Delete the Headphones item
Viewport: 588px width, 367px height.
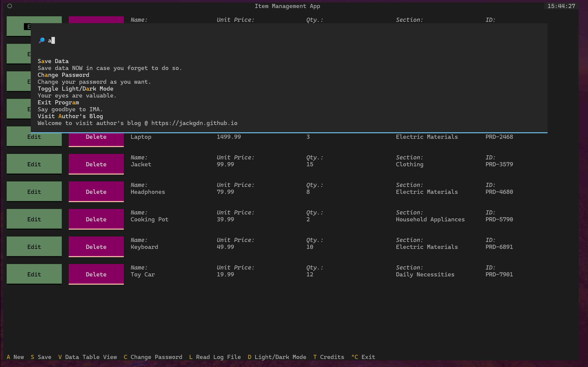pyautogui.click(x=96, y=192)
